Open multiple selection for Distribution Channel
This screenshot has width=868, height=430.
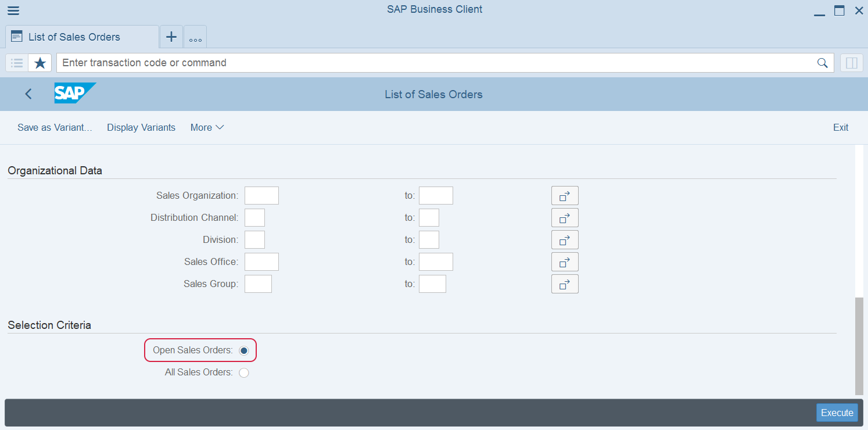565,218
